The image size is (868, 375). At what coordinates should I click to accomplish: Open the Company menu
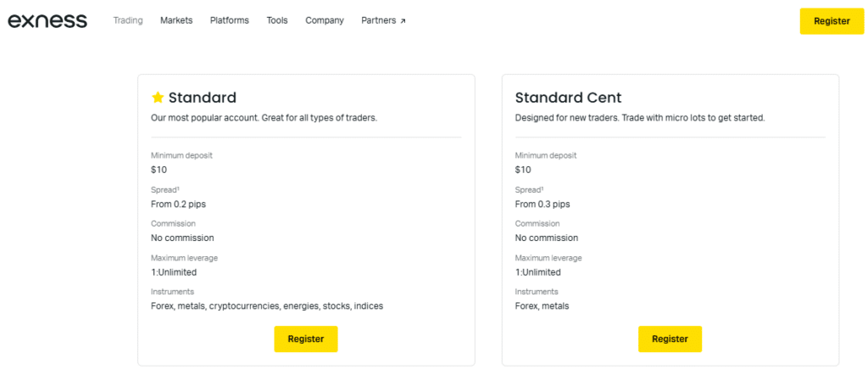[x=325, y=20]
